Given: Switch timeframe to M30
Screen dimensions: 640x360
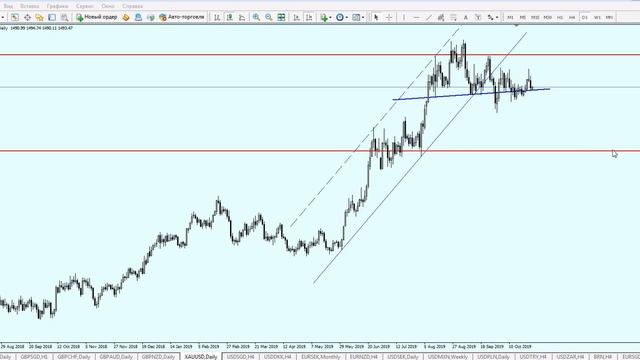Looking at the screenshot, I should point(548,17).
